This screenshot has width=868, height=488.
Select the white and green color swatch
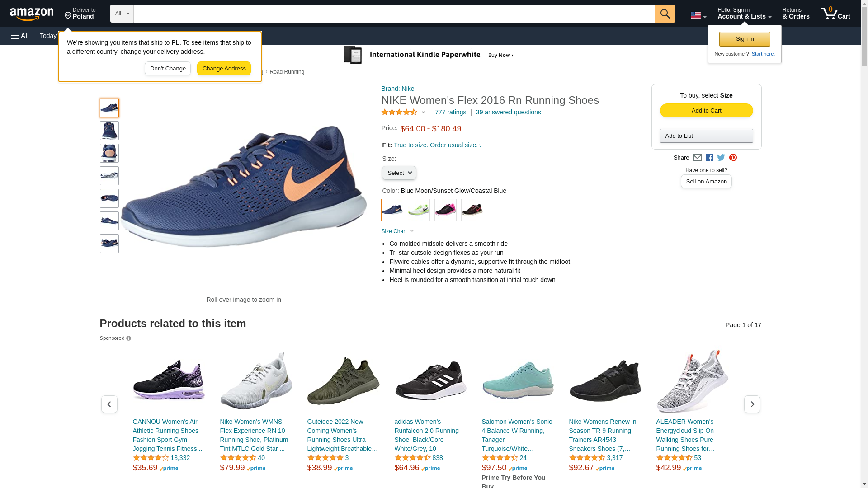coord(419,210)
